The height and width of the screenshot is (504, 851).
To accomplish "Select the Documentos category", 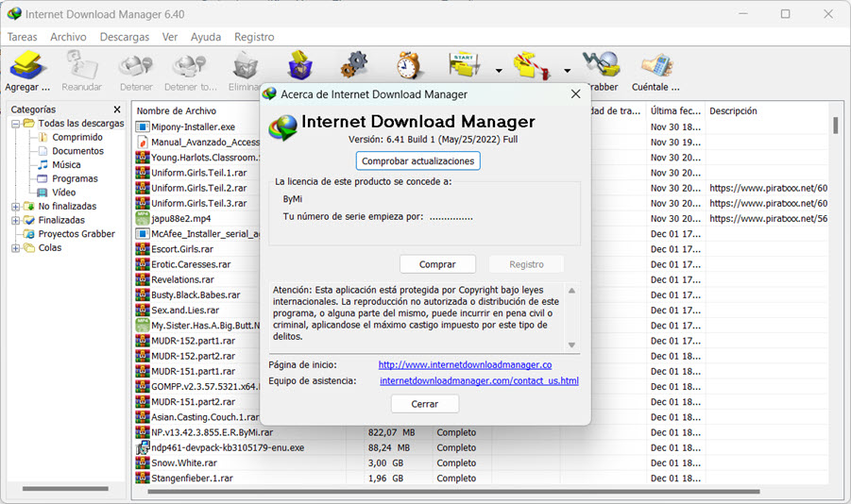I will pyautogui.click(x=77, y=151).
